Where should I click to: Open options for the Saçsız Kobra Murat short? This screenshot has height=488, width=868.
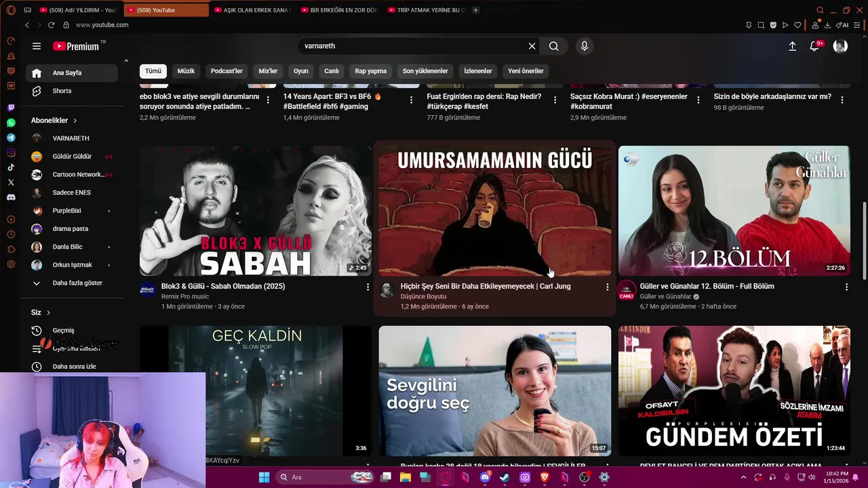pos(698,100)
